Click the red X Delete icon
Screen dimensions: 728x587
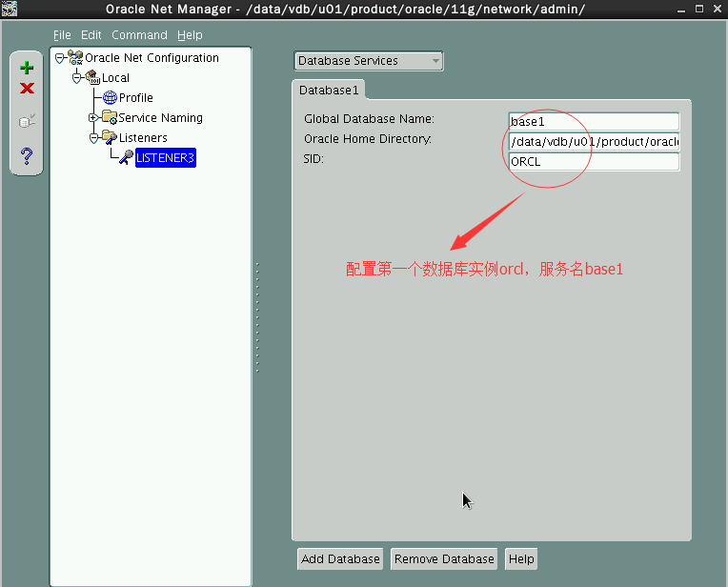click(x=27, y=89)
